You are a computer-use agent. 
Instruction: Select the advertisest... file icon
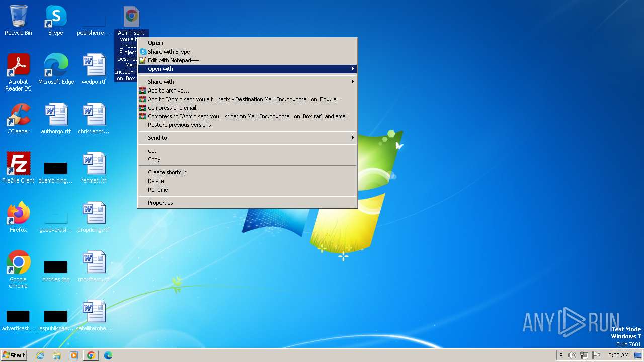[x=18, y=320]
